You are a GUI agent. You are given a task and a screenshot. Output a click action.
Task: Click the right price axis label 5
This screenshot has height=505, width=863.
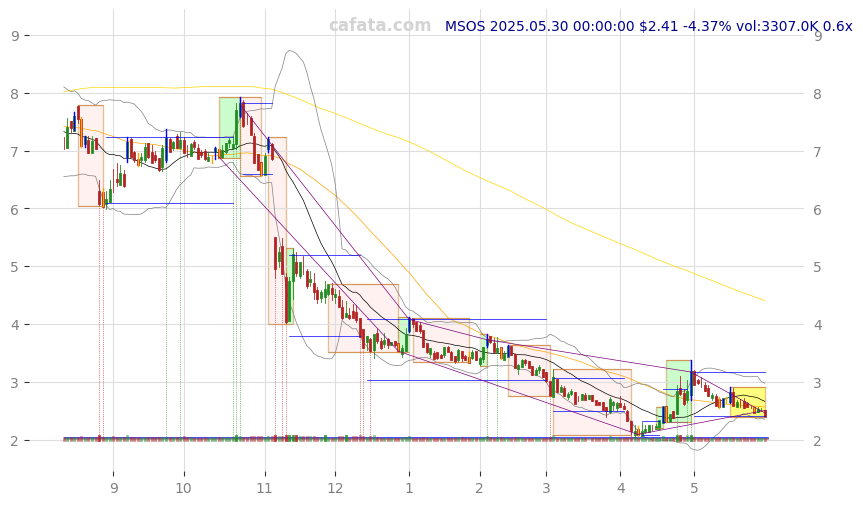pos(818,267)
